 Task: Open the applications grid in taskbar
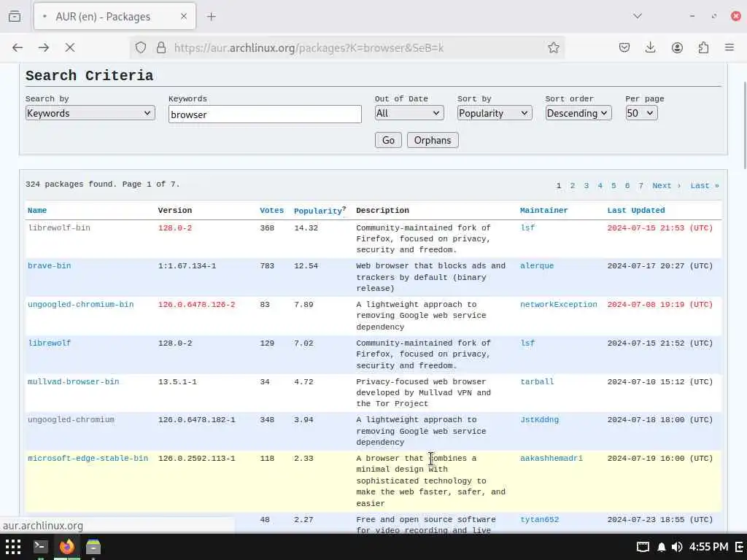tap(13, 547)
